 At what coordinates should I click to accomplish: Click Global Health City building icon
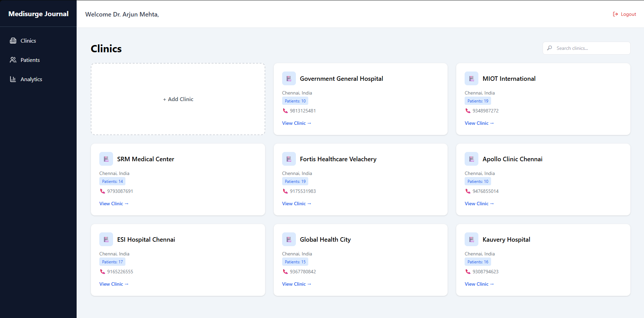coord(289,239)
